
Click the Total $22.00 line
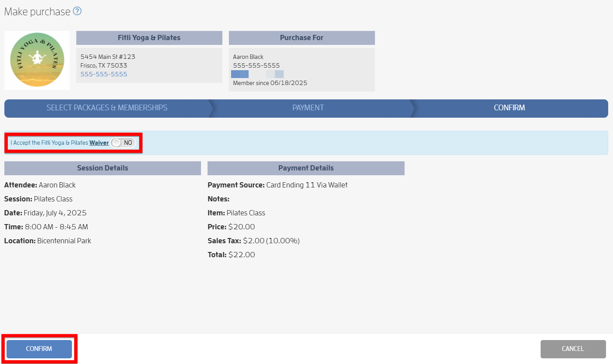(x=231, y=255)
